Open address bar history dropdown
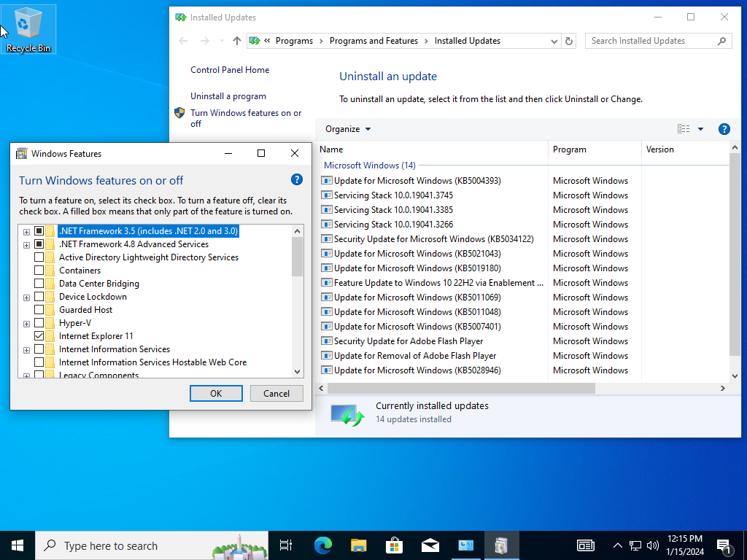Screen dimensions: 747x560 click(x=554, y=41)
